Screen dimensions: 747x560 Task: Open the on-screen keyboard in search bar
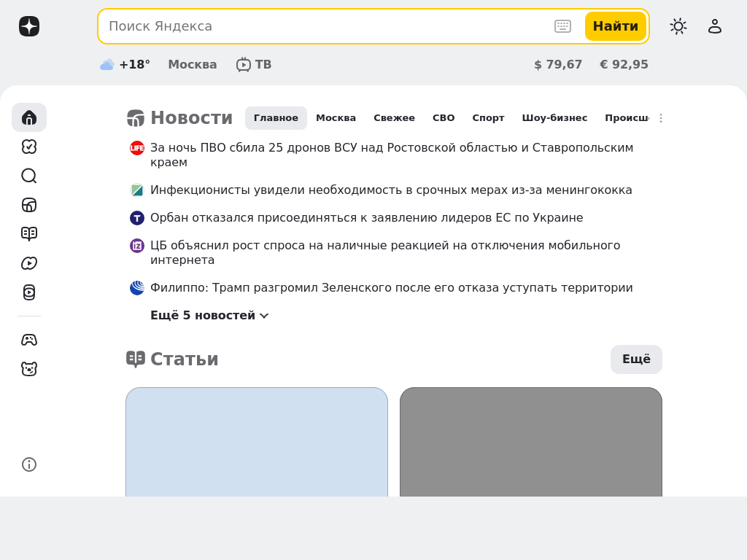(562, 26)
